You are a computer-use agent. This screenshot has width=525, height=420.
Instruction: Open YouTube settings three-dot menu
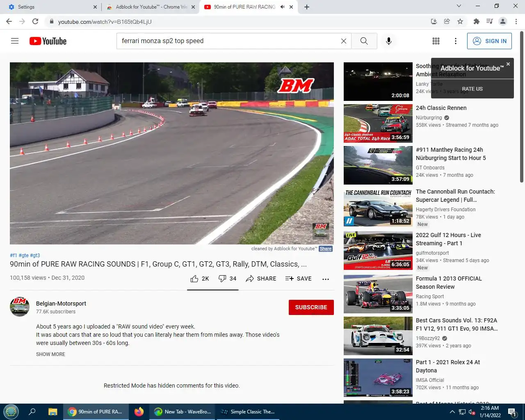pos(456,41)
